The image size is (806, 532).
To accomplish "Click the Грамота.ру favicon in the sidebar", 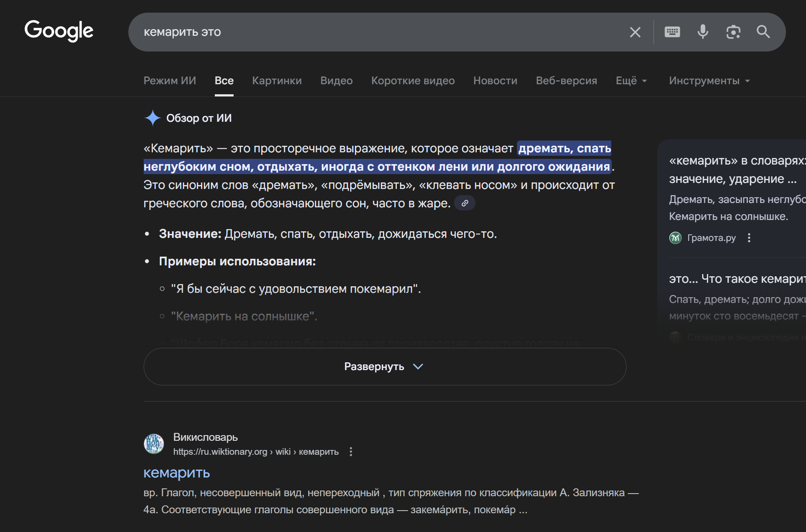I will [x=675, y=238].
